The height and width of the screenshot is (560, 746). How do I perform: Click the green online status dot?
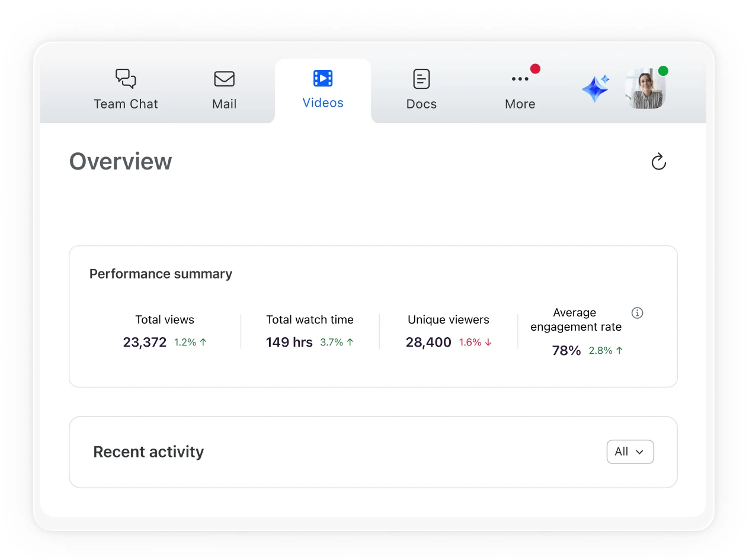click(663, 71)
